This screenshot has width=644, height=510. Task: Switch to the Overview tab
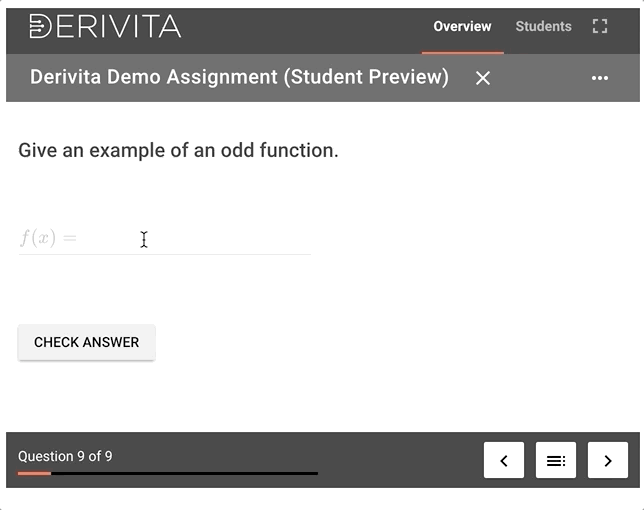click(462, 27)
